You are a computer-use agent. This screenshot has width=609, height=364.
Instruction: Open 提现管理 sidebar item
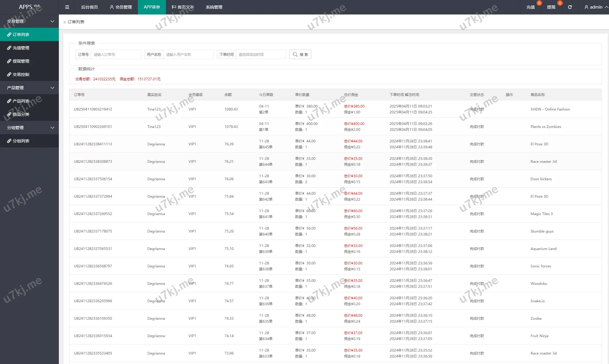21,61
